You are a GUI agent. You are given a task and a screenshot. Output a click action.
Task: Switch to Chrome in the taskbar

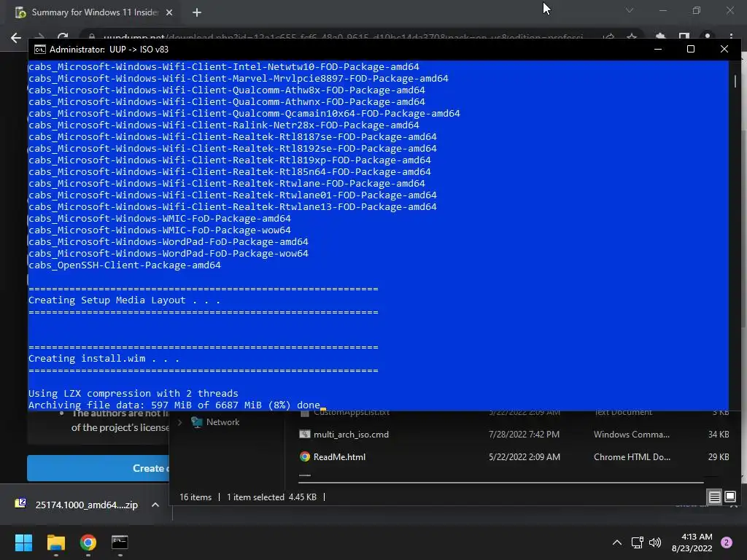(x=88, y=542)
